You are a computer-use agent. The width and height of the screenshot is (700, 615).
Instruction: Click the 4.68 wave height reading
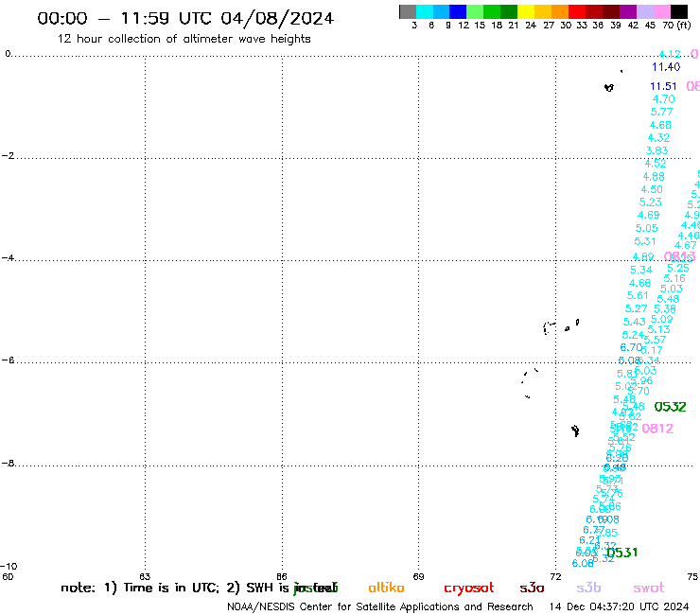(x=660, y=125)
